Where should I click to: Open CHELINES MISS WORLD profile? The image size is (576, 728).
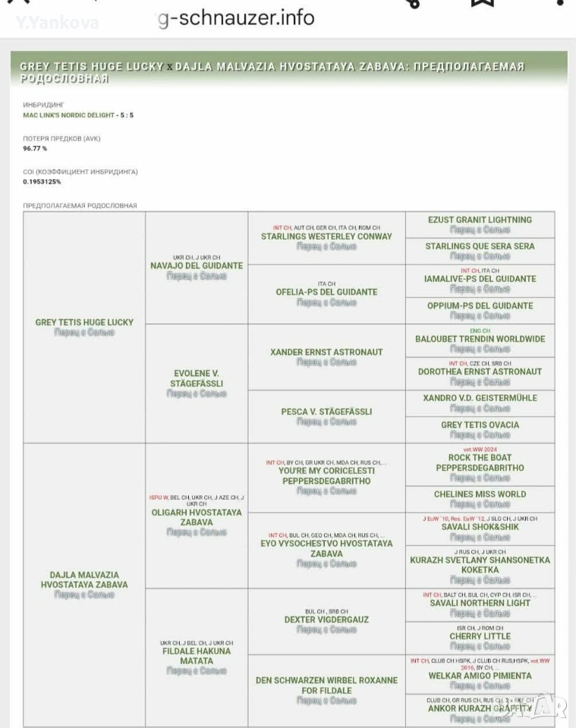click(x=480, y=494)
